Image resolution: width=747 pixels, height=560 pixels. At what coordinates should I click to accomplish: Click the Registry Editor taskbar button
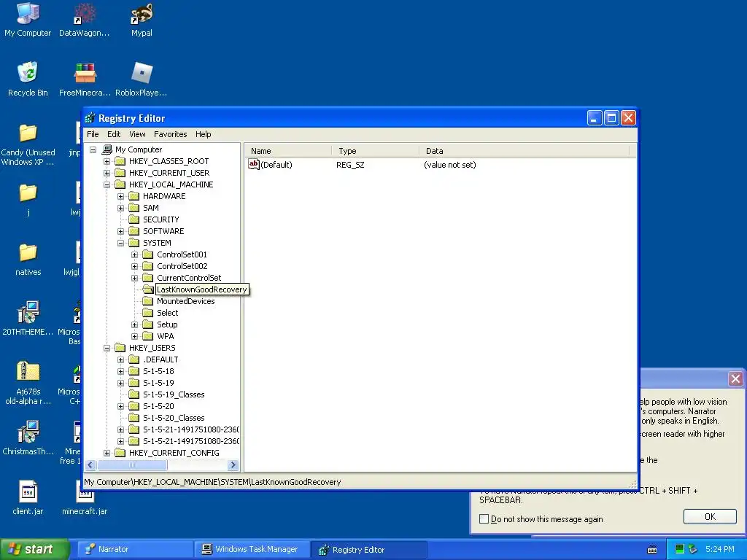(368, 549)
